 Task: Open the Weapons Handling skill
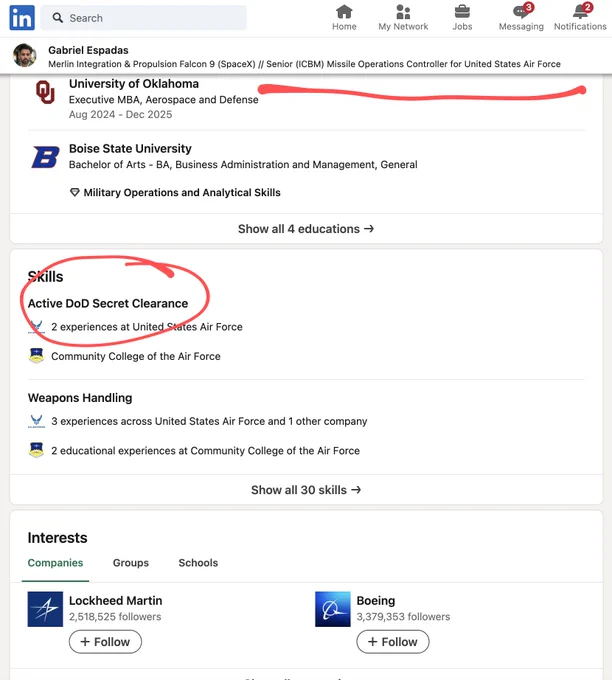80,398
